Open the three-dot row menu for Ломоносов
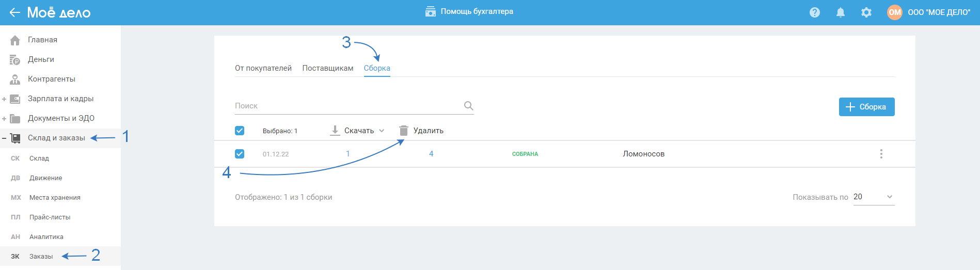Screen dimensions: 980x270 pos(881,154)
